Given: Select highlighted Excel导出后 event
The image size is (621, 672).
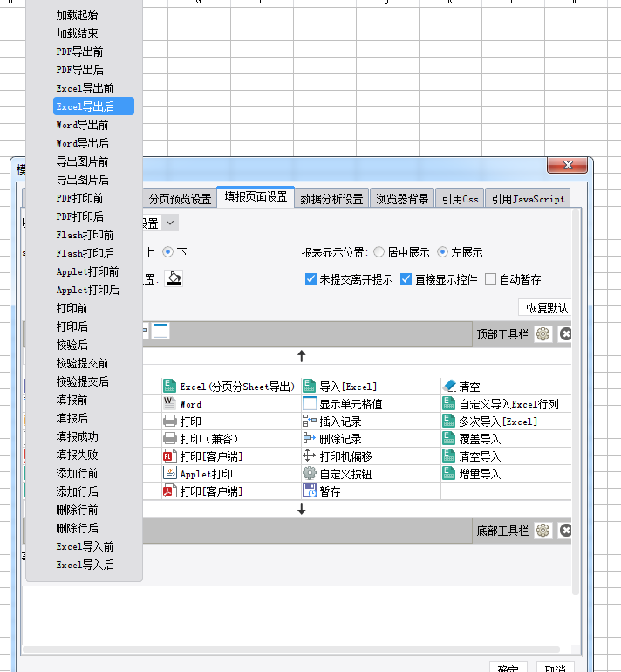Looking at the screenshot, I should pyautogui.click(x=93, y=106).
